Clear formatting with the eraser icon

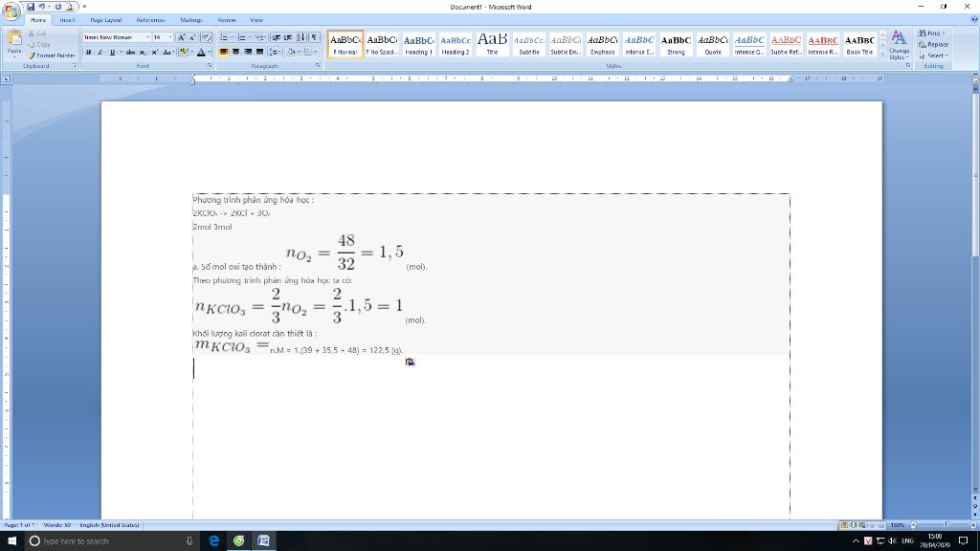coord(206,37)
